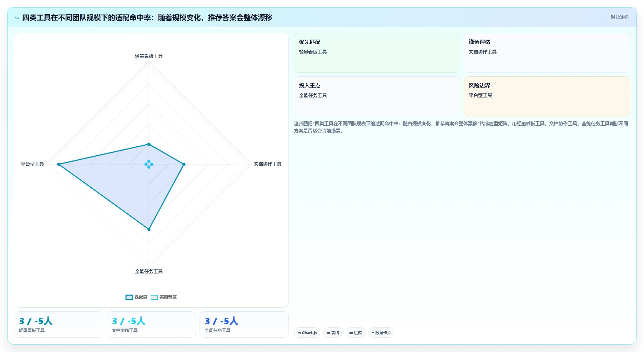Click the 实施难度 legend color box
The height and width of the screenshot is (352, 644).
pos(154,297)
